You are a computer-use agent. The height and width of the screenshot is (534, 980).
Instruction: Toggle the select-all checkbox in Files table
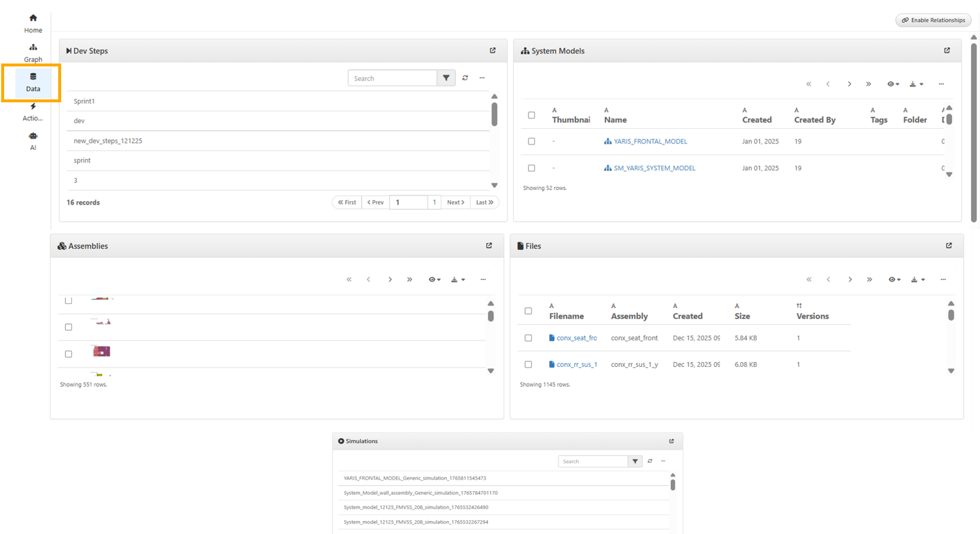point(528,311)
